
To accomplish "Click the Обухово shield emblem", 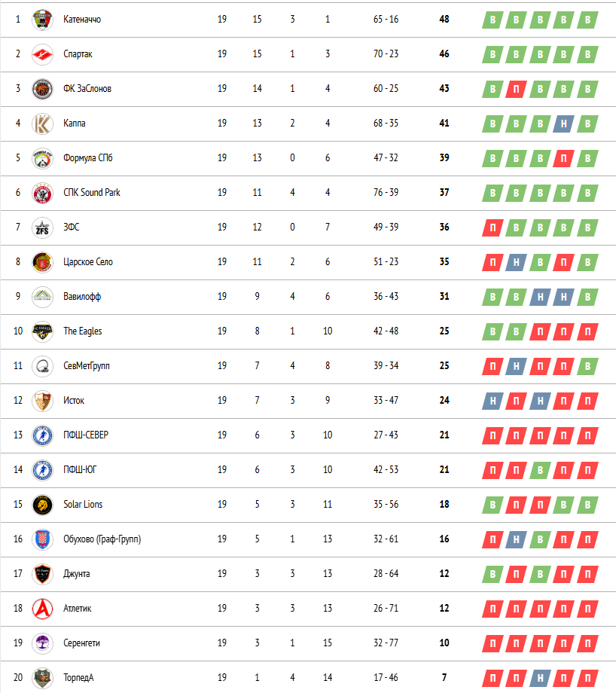I will click(x=42, y=539).
